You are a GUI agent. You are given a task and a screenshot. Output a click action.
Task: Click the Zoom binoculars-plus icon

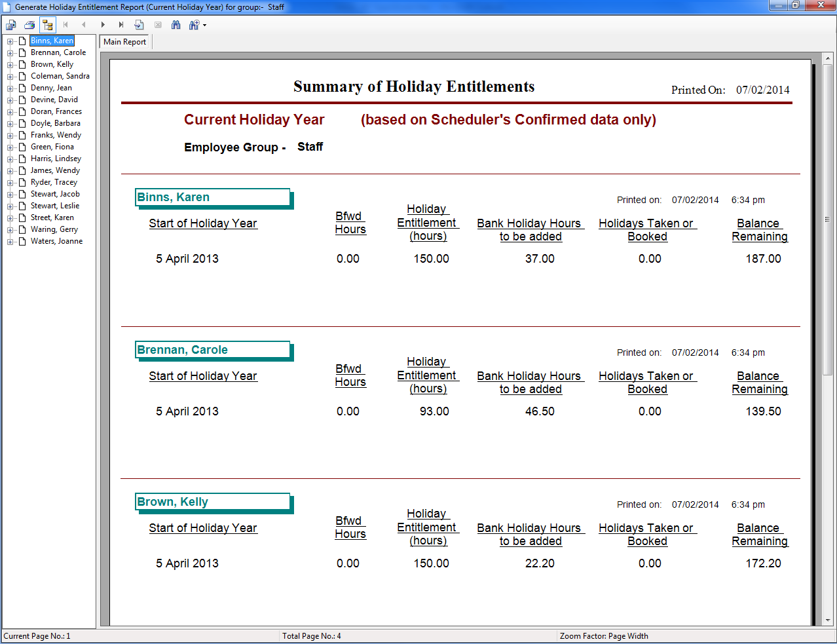coord(194,25)
